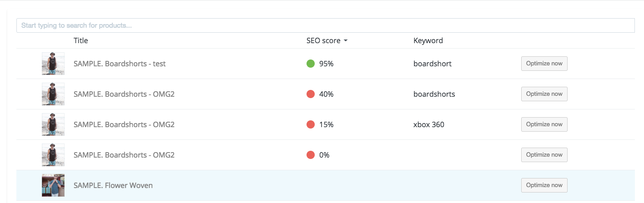Optimize now the product with boardshorts keyword

(544, 94)
